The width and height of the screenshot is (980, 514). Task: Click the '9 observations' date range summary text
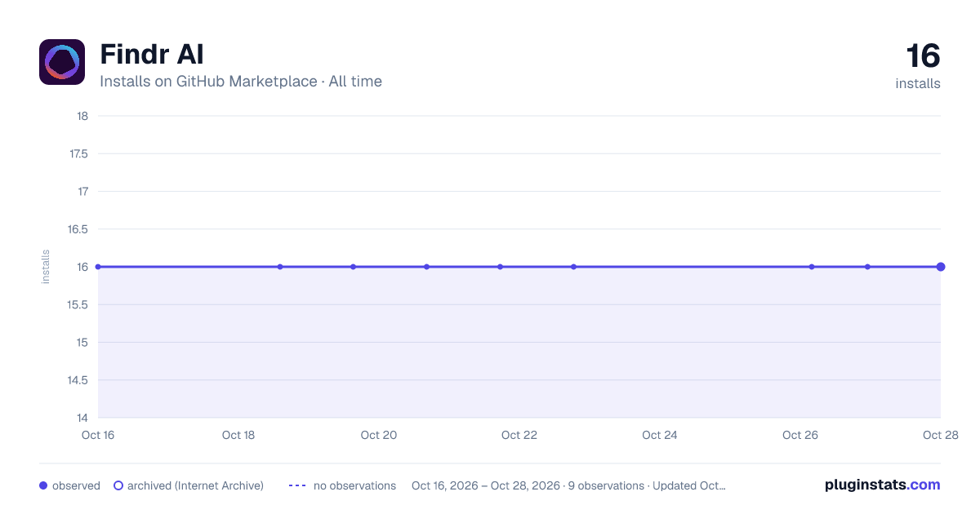tap(568, 485)
